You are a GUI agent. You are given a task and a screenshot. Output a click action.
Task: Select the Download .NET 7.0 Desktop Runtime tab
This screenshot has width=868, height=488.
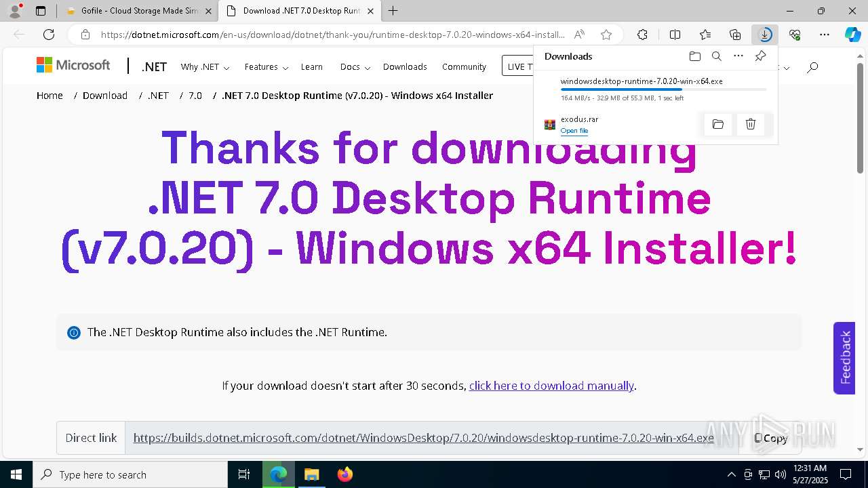pos(299,11)
